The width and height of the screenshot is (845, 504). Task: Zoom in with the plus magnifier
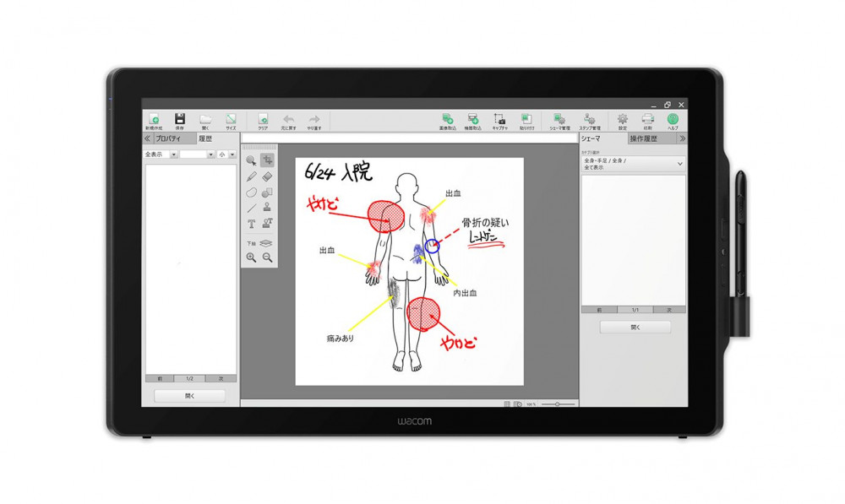[x=251, y=258]
